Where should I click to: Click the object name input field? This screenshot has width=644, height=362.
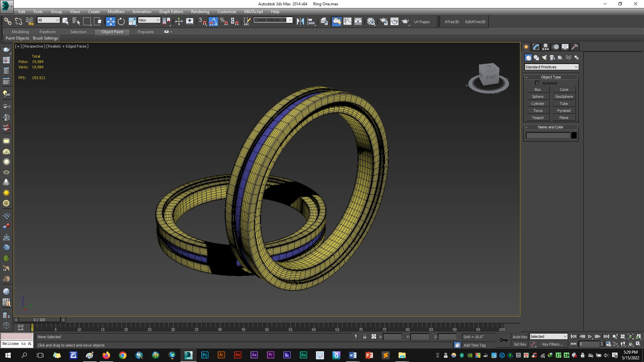(x=547, y=135)
